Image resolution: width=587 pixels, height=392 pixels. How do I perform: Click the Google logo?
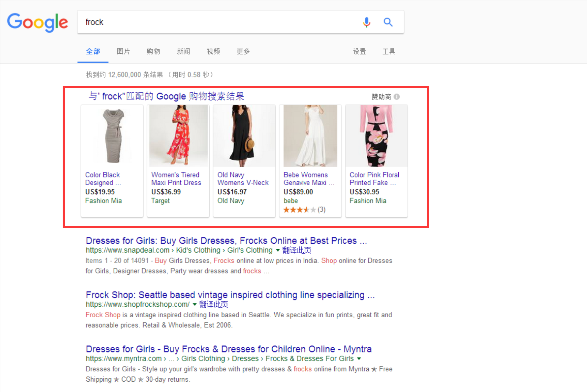pyautogui.click(x=38, y=22)
